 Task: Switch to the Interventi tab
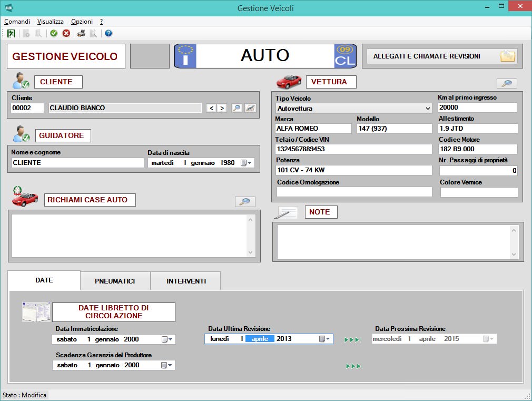186,281
